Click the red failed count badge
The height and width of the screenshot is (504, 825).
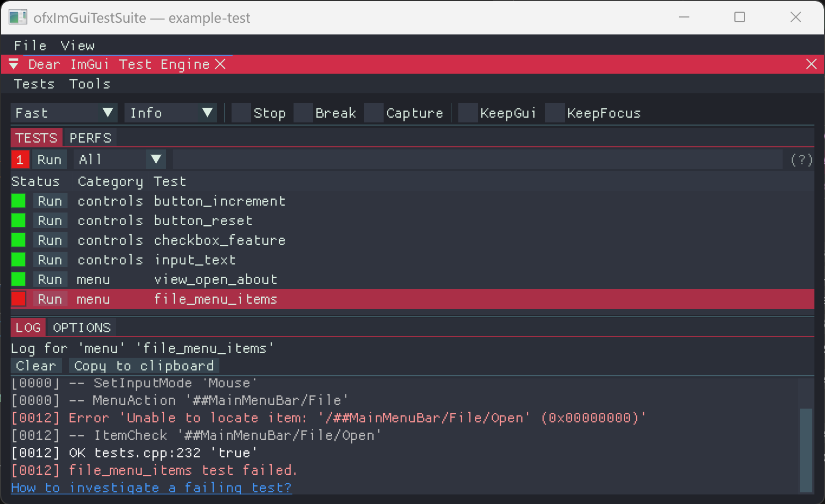coord(20,160)
